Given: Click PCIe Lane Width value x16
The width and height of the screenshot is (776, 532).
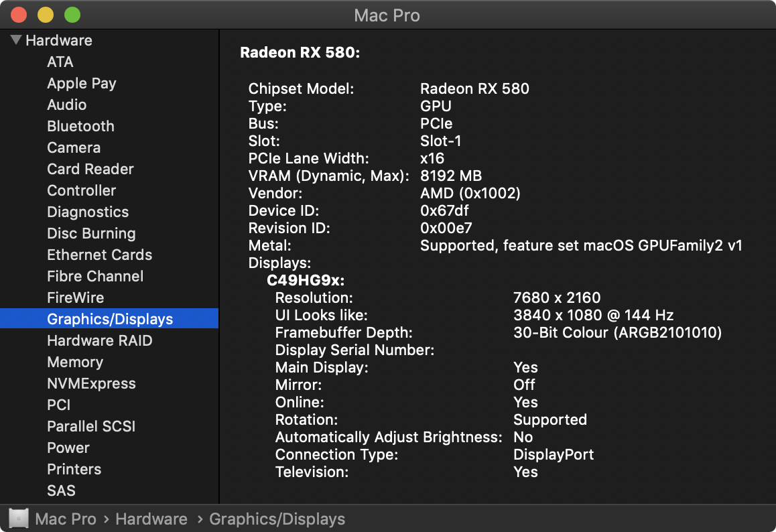Looking at the screenshot, I should click(x=432, y=158).
